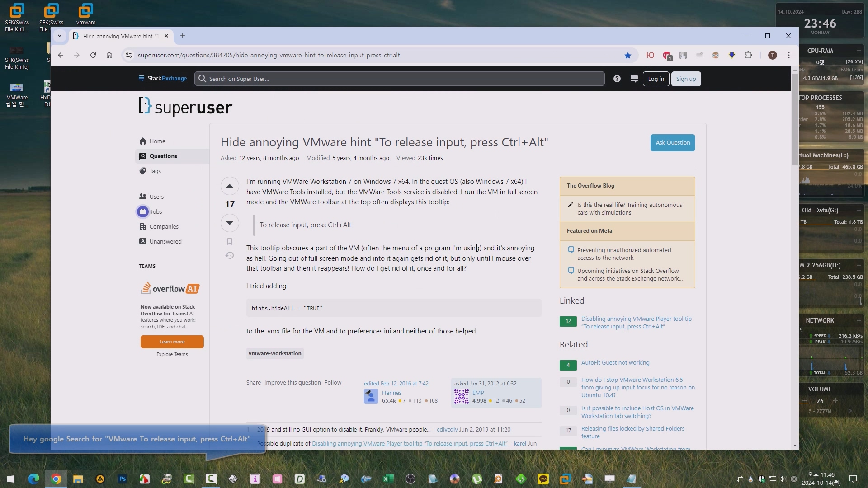This screenshot has height=488, width=868.
Task: Click the Chrome reload page icon
Action: pos(93,55)
